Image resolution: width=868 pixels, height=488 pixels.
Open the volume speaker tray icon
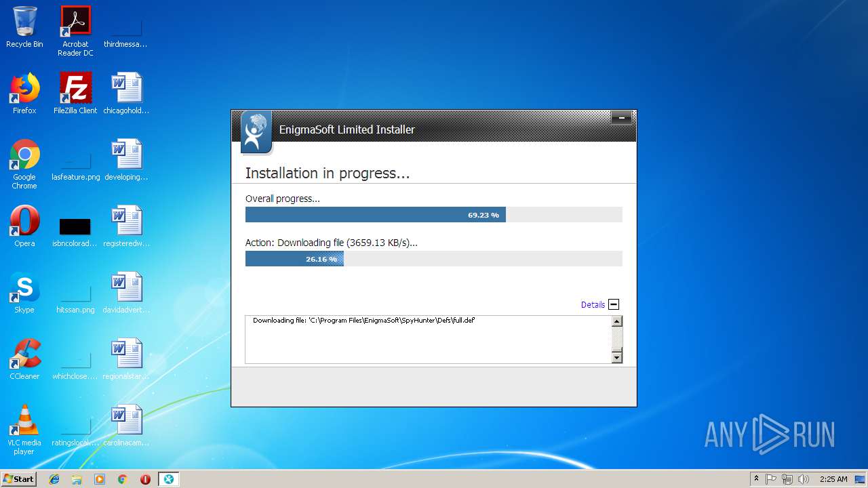[804, 479]
